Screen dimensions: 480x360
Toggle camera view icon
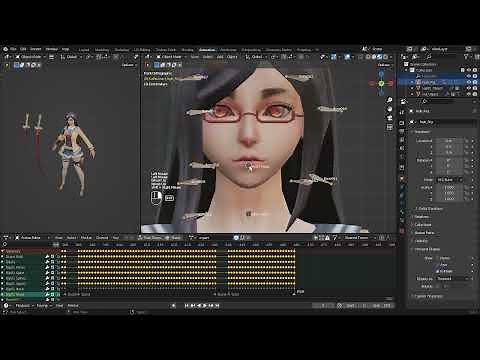coord(390,118)
